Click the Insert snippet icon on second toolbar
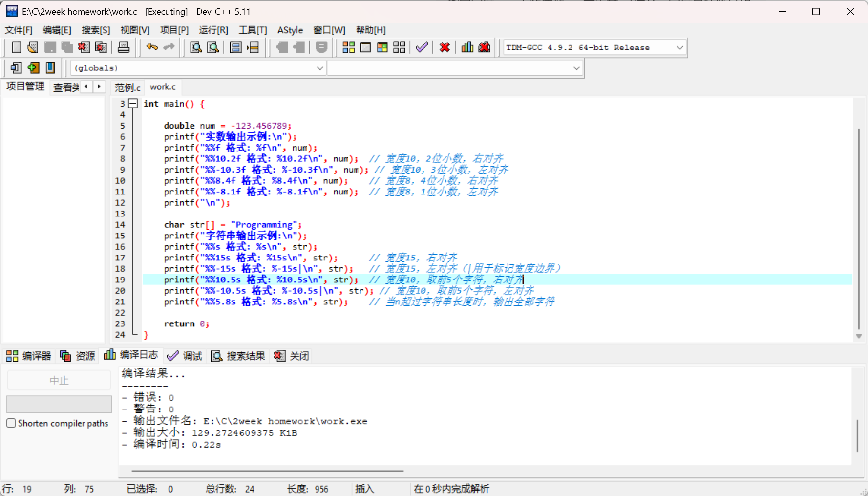 [x=16, y=67]
